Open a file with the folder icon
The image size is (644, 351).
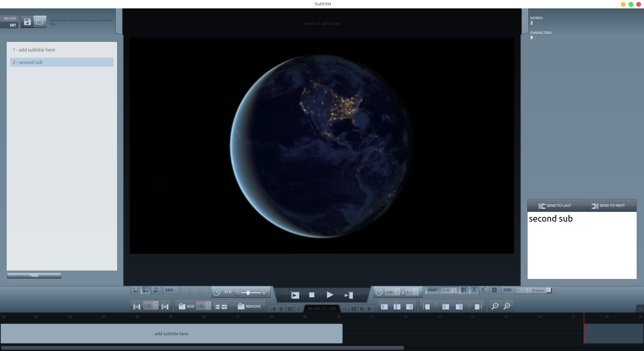coord(40,22)
